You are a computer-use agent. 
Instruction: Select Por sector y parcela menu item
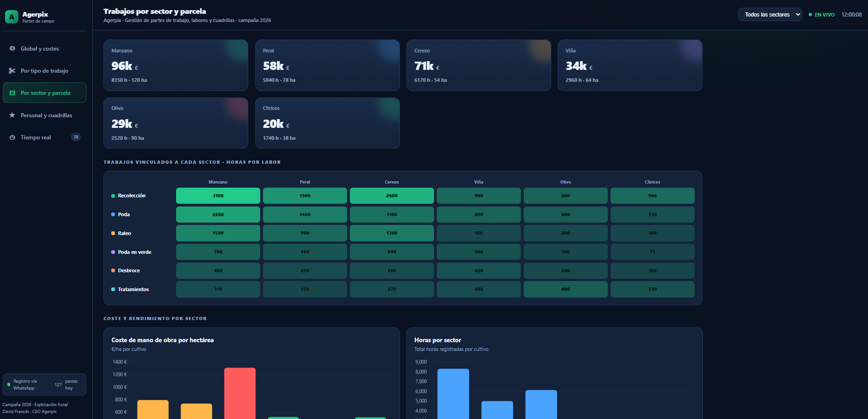[45, 93]
